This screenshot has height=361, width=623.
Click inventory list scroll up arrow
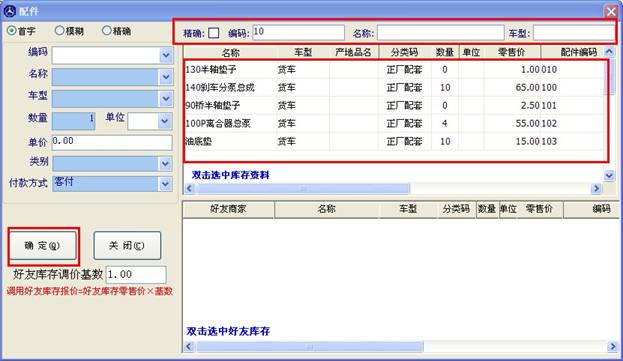[609, 52]
